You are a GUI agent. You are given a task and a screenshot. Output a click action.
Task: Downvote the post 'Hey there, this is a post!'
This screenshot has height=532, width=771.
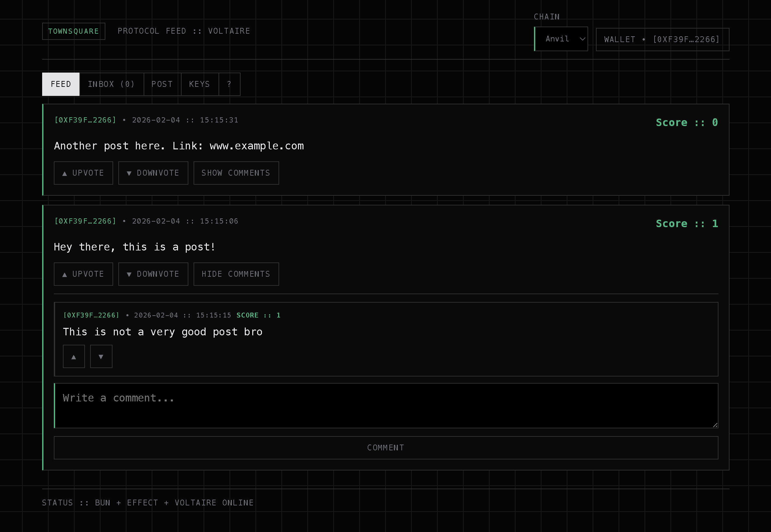coord(153,274)
